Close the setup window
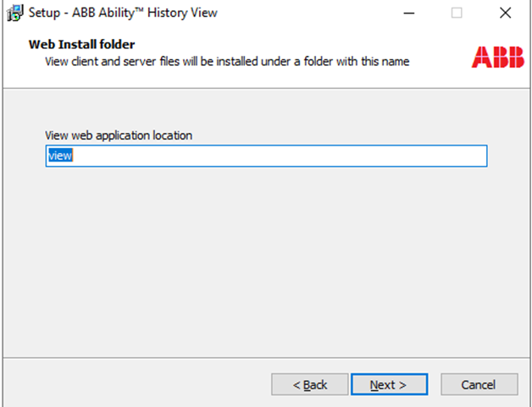The width and height of the screenshot is (532, 407). [x=505, y=14]
